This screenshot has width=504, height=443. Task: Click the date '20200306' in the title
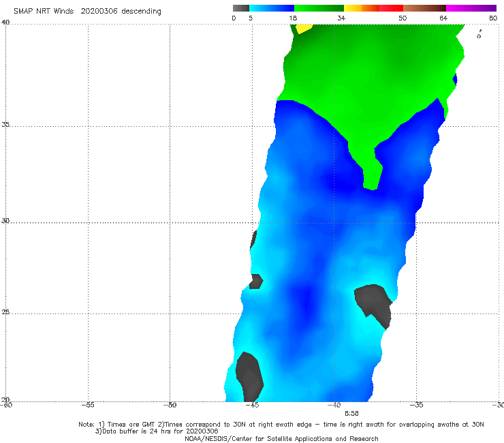pos(99,11)
